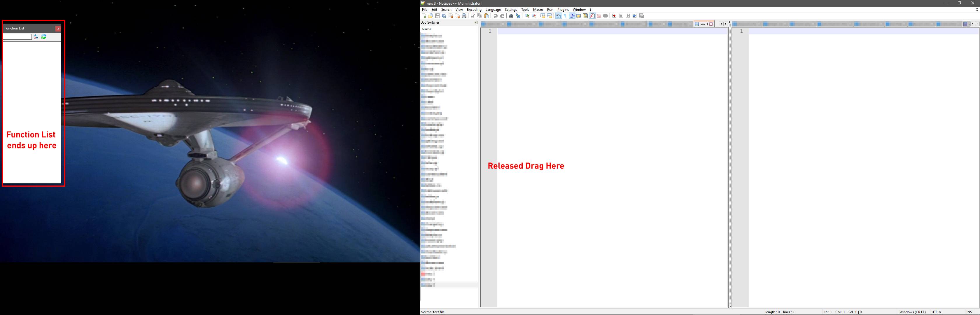The height and width of the screenshot is (315, 980).
Task: Open the Plugins menu
Action: coord(563,10)
